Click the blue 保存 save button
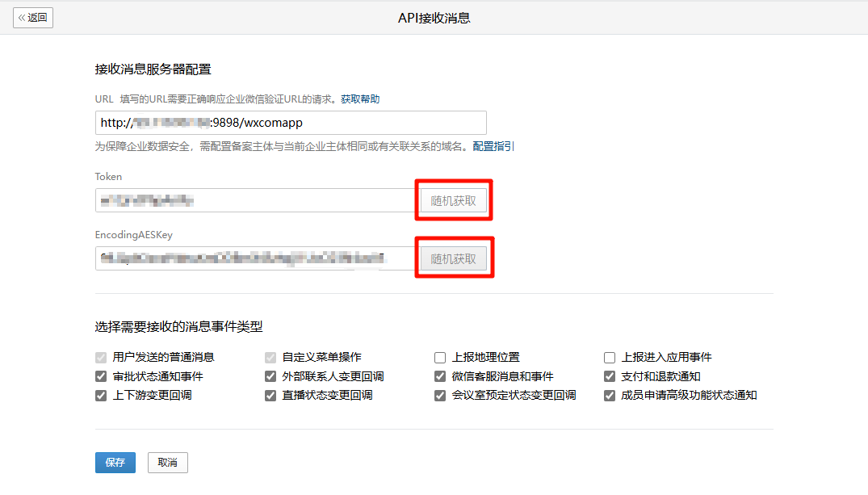Viewport: 868px width, 495px height. click(115, 463)
